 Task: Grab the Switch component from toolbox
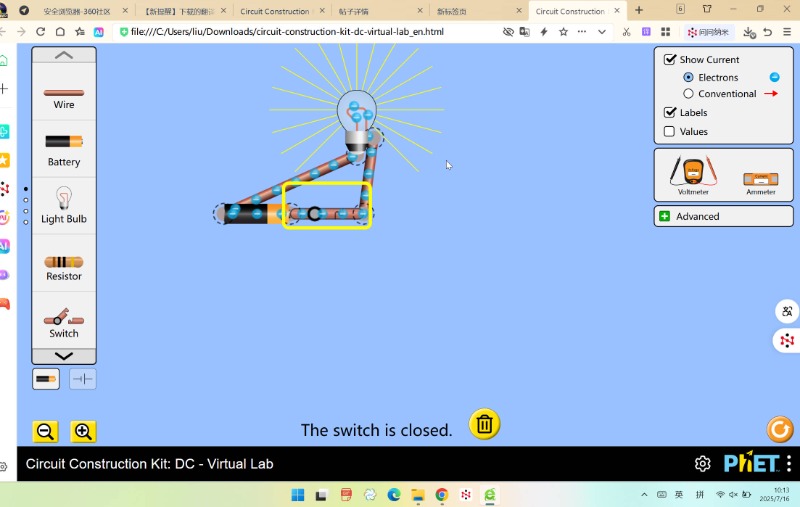point(64,319)
